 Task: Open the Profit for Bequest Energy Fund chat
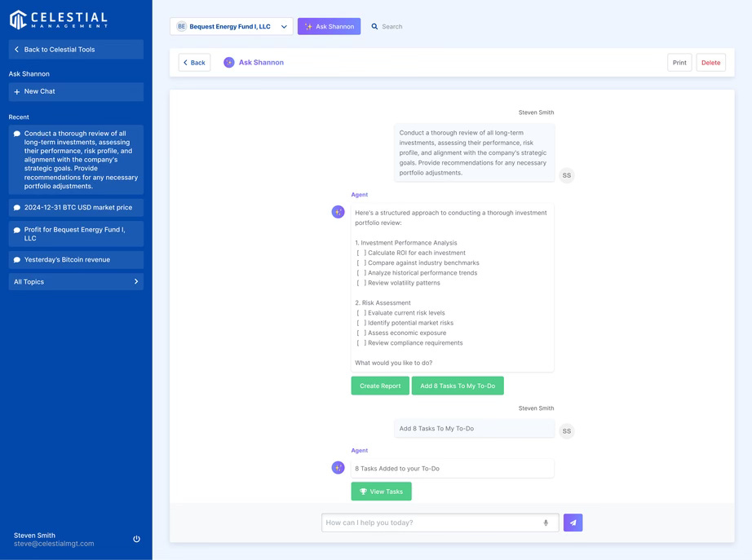[x=76, y=234]
